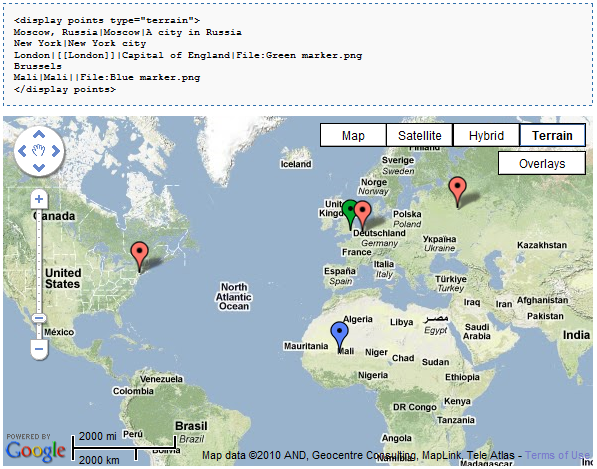Zoom in with the plus button
Image resolution: width=597 pixels, height=469 pixels.
tap(39, 199)
